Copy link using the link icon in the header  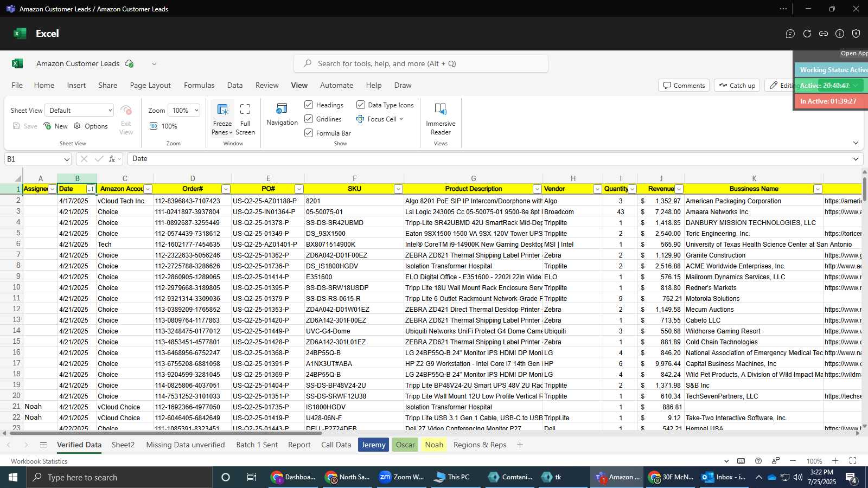[824, 34]
